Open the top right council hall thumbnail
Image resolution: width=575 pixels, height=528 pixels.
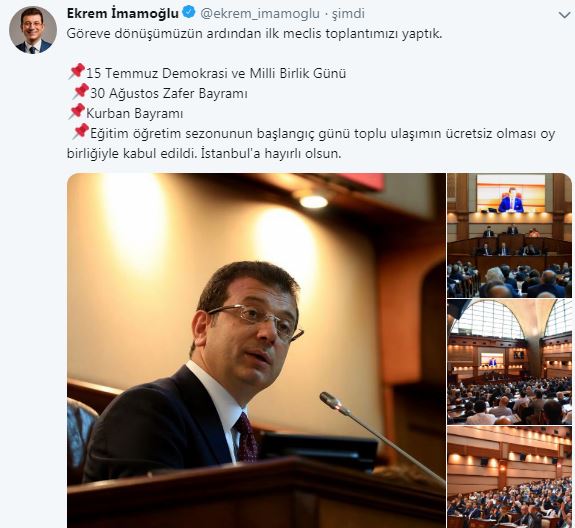(509, 235)
